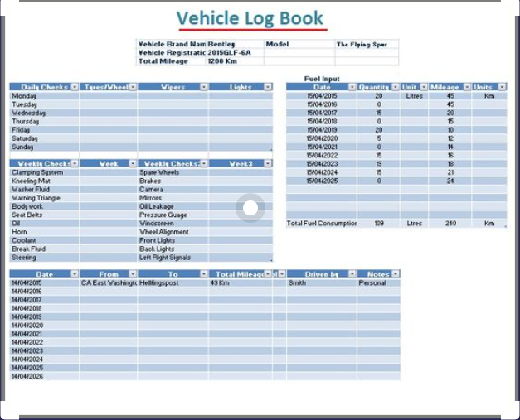Click the Pressure Guage cell

[x=173, y=215]
